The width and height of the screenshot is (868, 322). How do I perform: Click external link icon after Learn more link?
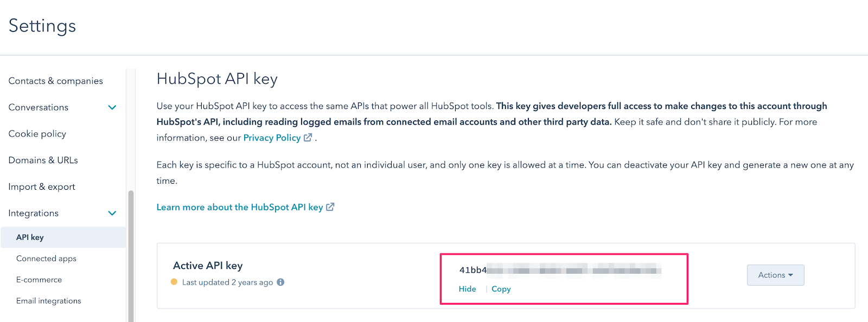pyautogui.click(x=330, y=207)
